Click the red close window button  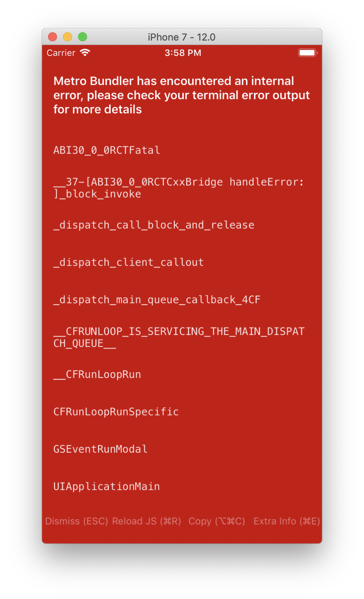pyautogui.click(x=53, y=37)
